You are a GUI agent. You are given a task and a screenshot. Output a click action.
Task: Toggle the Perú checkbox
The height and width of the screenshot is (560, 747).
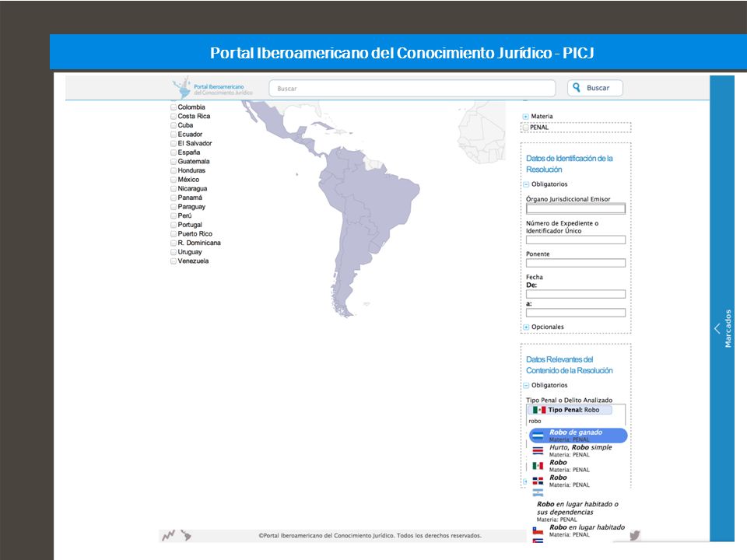click(174, 215)
